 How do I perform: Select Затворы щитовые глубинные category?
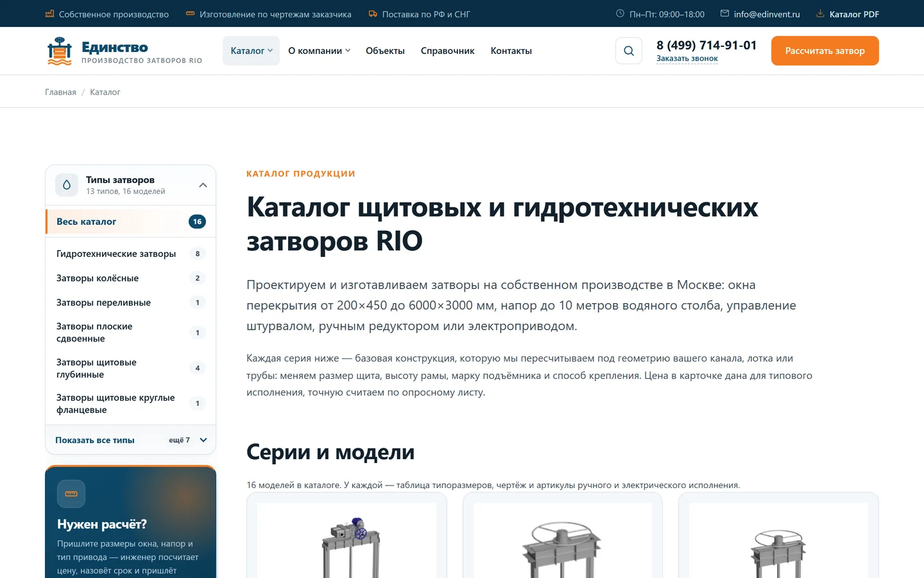click(130, 368)
